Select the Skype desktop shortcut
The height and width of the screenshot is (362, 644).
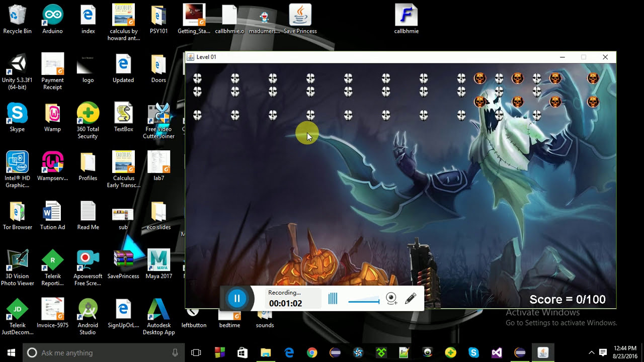coord(17,118)
